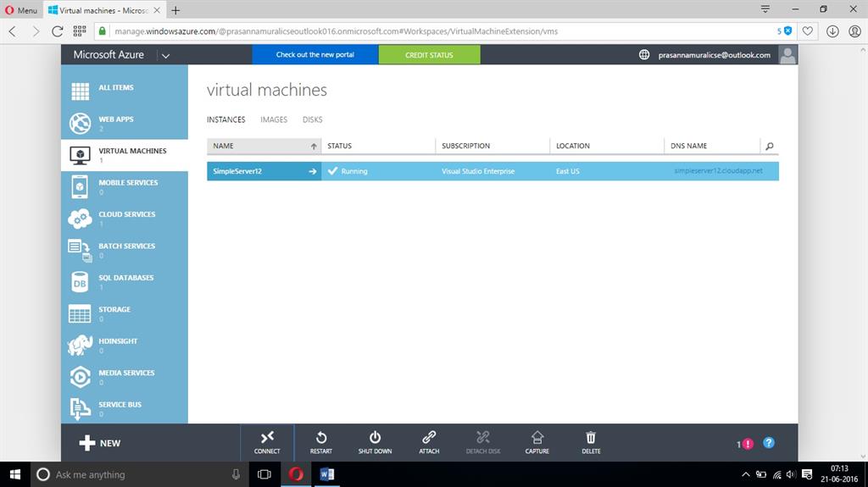This screenshot has width=868, height=487.
Task: Open the Action Center notifications icon
Action: [807, 474]
